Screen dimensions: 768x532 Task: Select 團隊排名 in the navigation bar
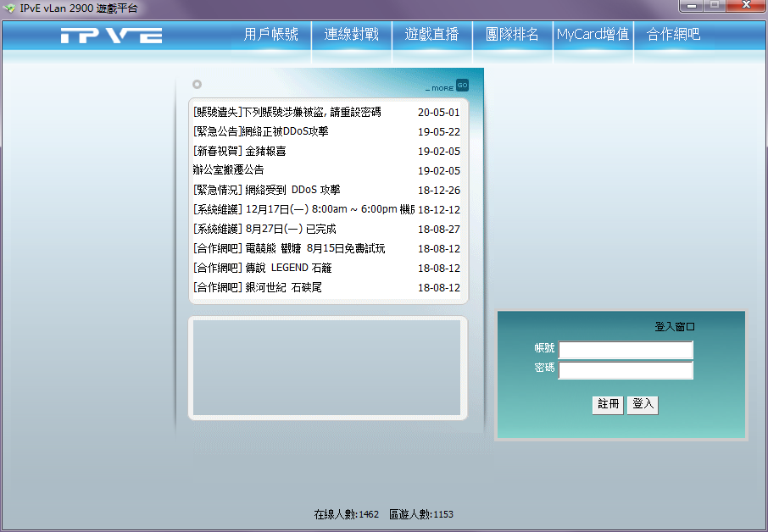(x=512, y=35)
